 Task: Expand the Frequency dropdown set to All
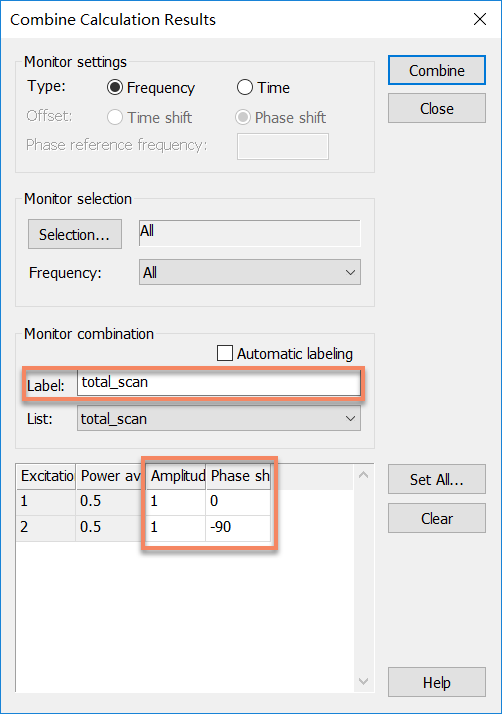click(x=250, y=272)
